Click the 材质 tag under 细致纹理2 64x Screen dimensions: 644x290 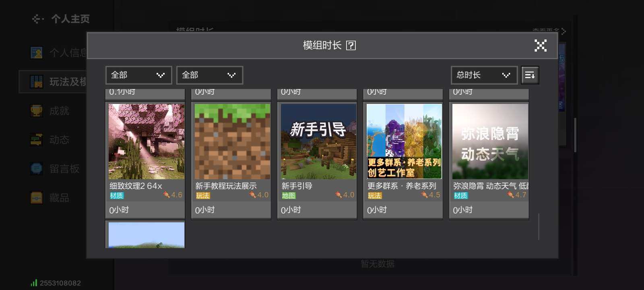[x=117, y=196]
